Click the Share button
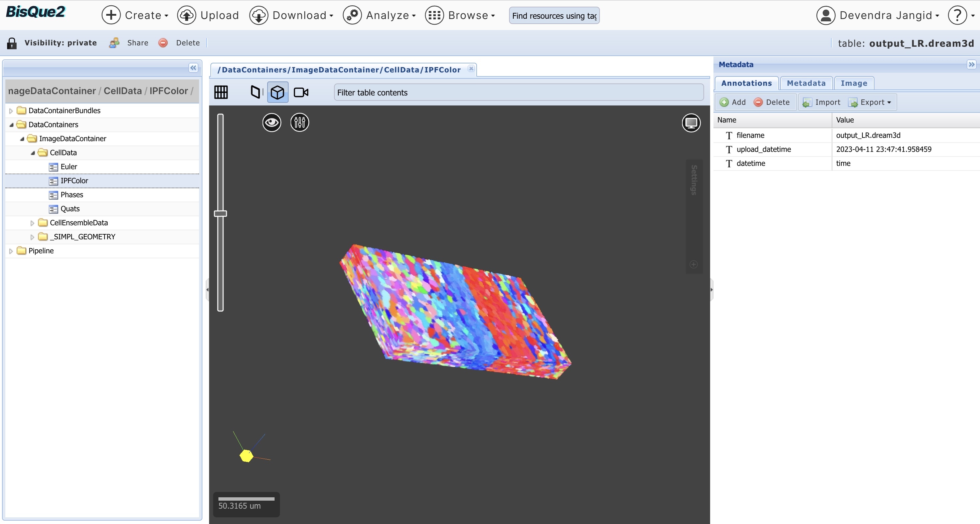Image resolution: width=980 pixels, height=524 pixels. [129, 43]
